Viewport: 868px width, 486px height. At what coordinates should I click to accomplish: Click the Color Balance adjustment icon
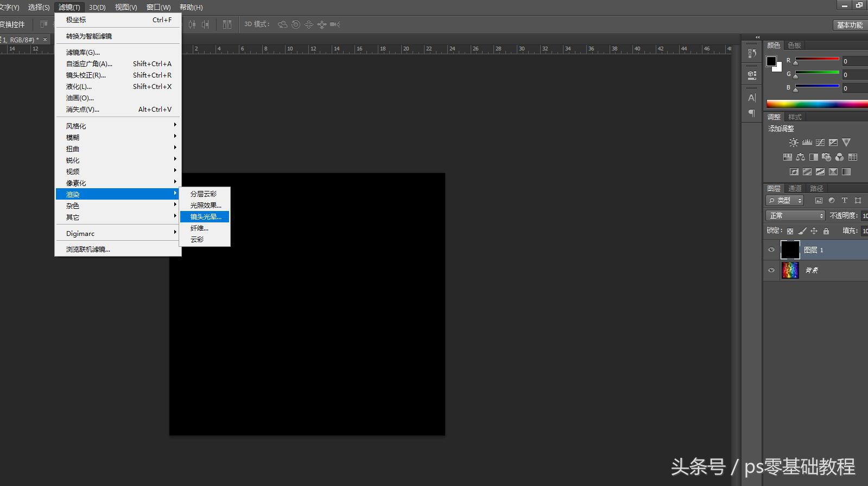(x=801, y=157)
